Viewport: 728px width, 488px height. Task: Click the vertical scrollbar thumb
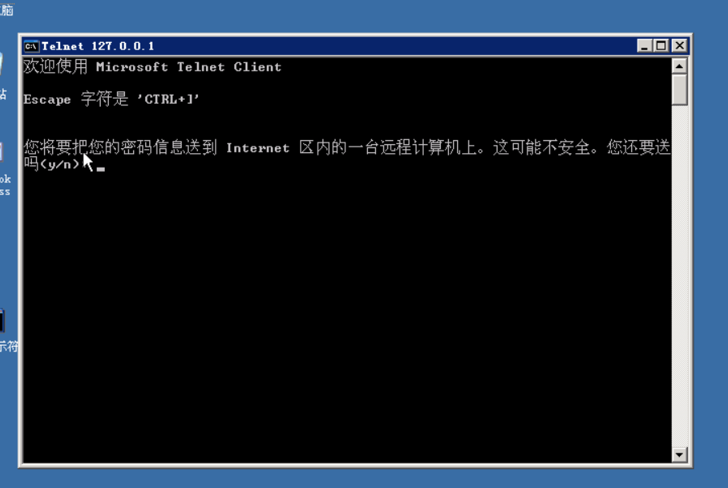[679, 90]
